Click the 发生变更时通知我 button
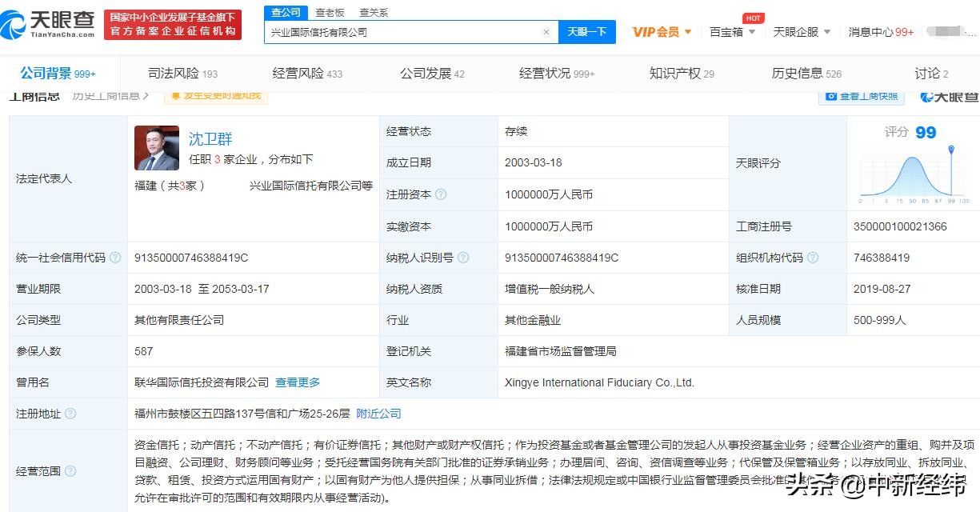The image size is (980, 512). [216, 96]
